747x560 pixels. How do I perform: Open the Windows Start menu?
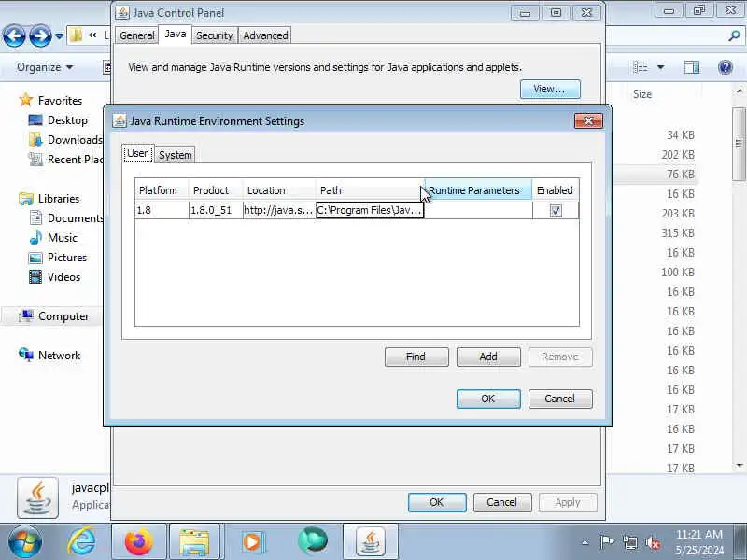pyautogui.click(x=24, y=542)
